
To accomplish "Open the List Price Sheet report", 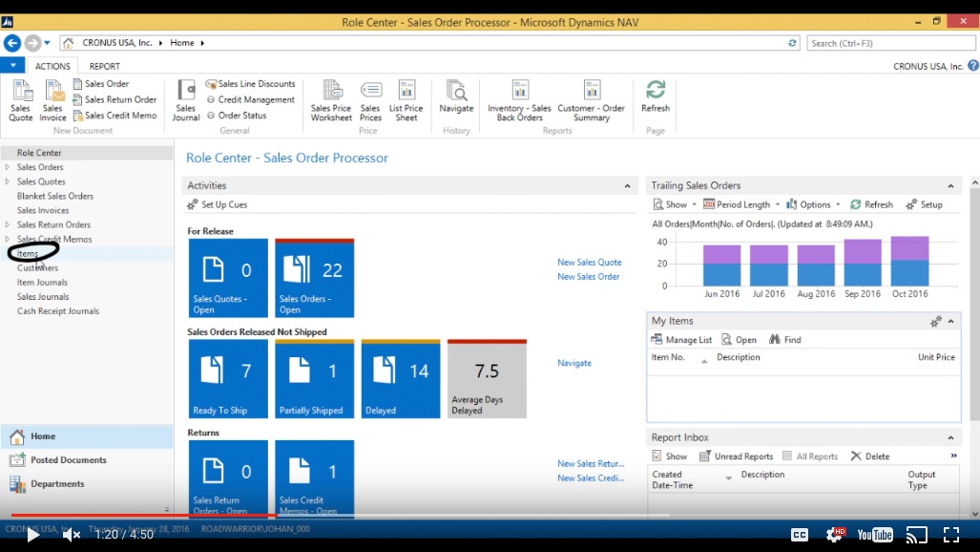I will (x=407, y=100).
